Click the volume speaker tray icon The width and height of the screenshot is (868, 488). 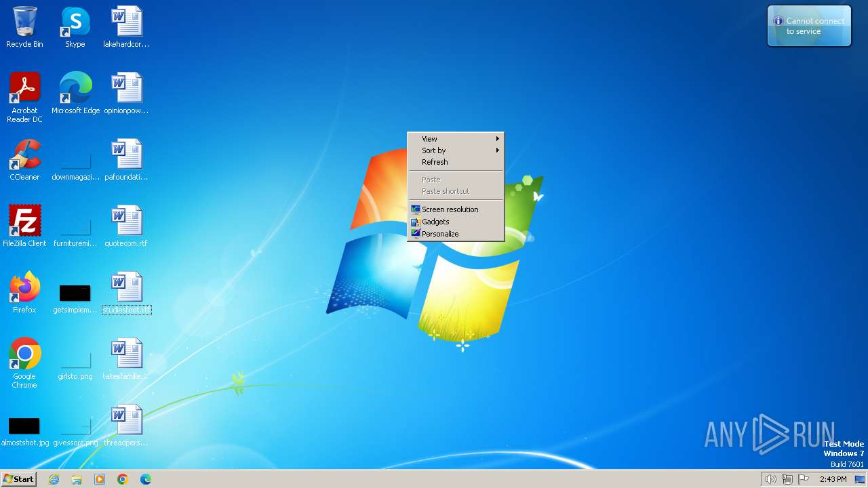click(x=770, y=479)
